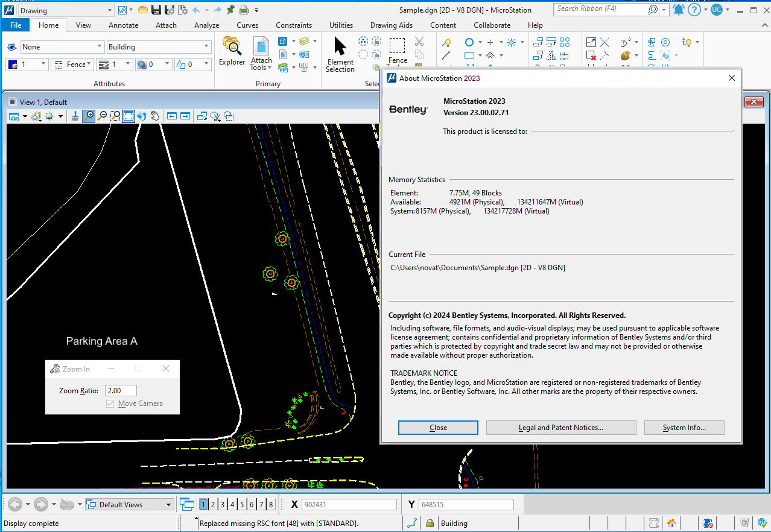Viewport: 771px width, 532px height.
Task: Click the Rotate View icon in View 1 toolbar
Action: coord(142,116)
